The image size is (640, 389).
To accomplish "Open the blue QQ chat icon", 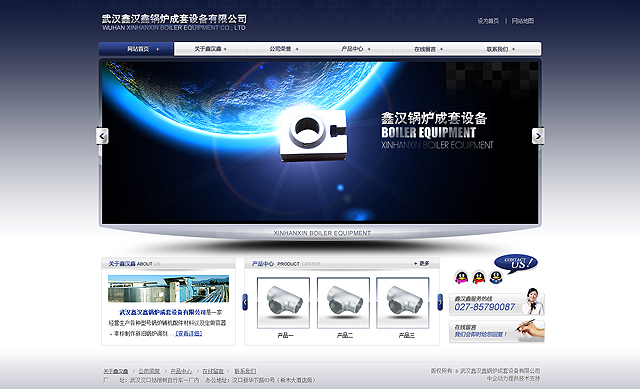I will click(496, 277).
